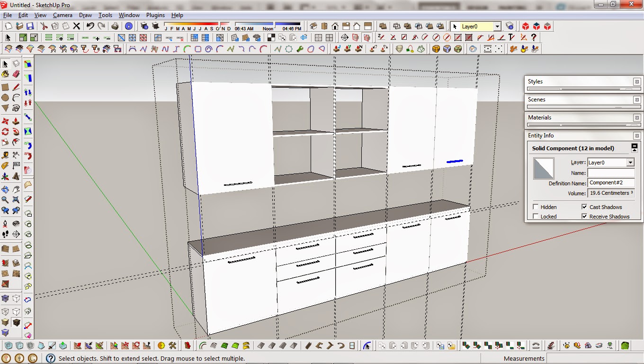644x364 pixels.
Task: Toggle Entity Info details arrow button
Action: 635,147
